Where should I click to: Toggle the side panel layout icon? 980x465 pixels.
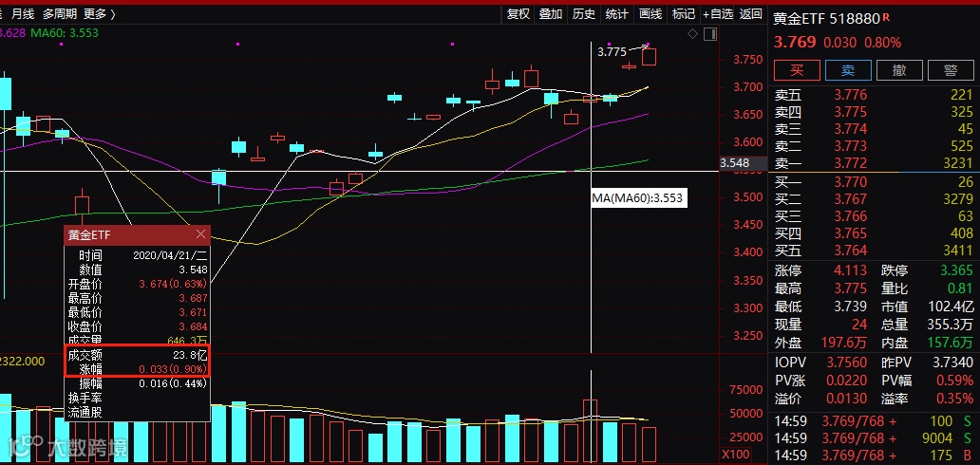point(709,34)
